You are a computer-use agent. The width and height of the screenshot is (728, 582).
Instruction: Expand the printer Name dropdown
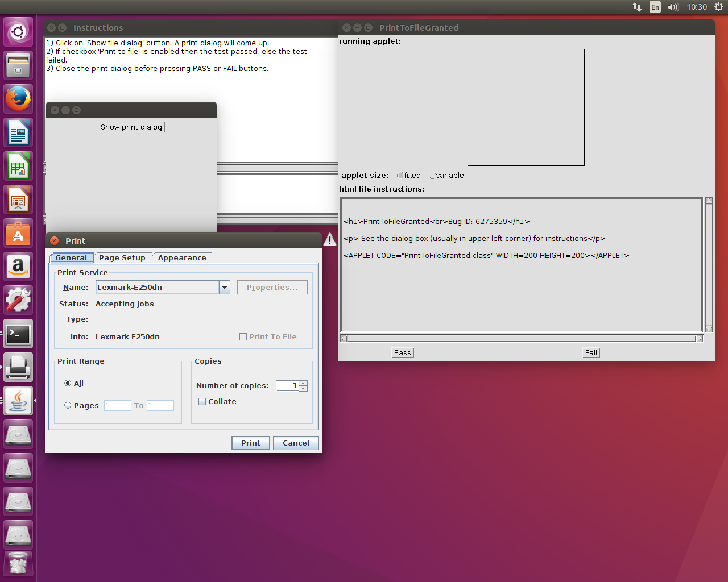[225, 288]
